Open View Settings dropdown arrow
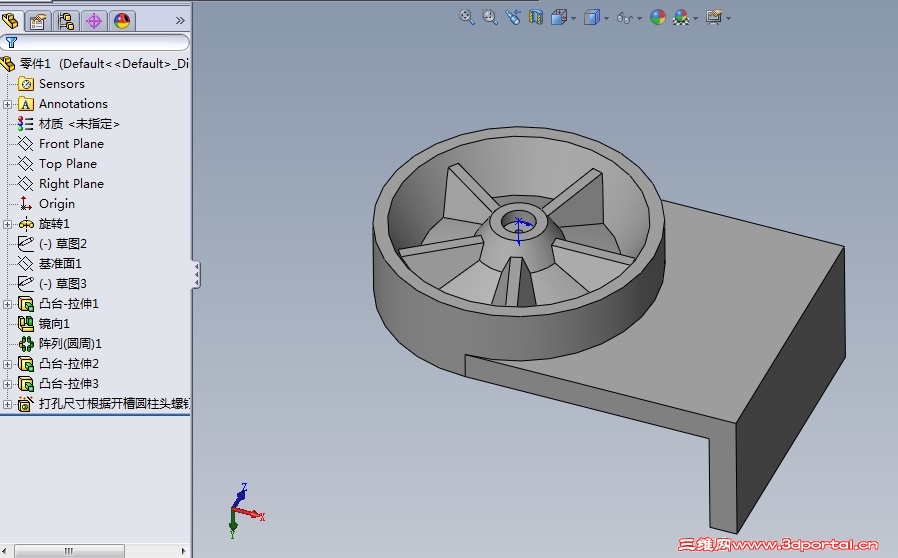The width and height of the screenshot is (898, 558). [728, 19]
